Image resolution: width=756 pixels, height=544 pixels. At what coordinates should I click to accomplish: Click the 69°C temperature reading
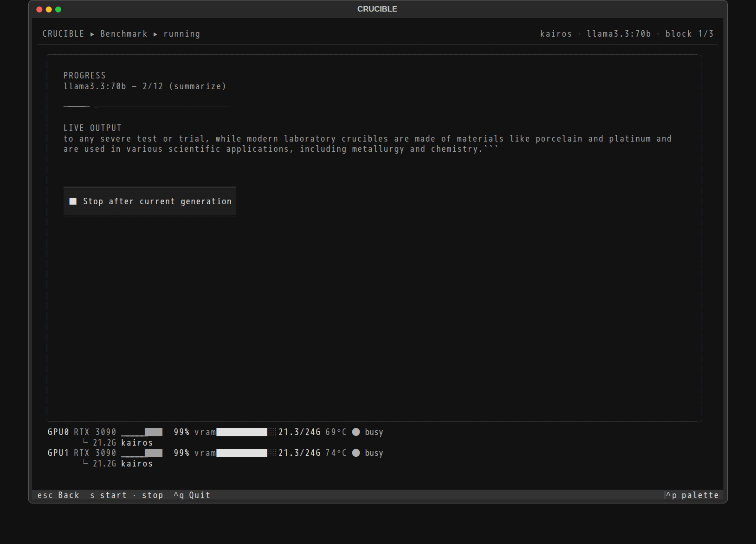(336, 432)
